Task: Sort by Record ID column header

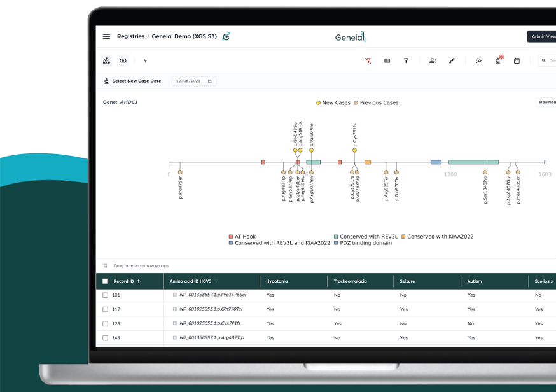Action: click(123, 281)
